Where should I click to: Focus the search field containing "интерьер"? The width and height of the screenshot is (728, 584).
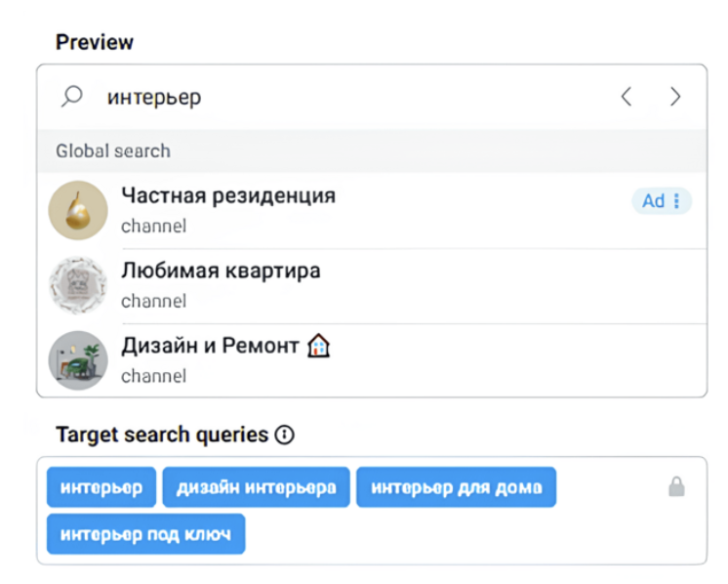tap(293, 98)
